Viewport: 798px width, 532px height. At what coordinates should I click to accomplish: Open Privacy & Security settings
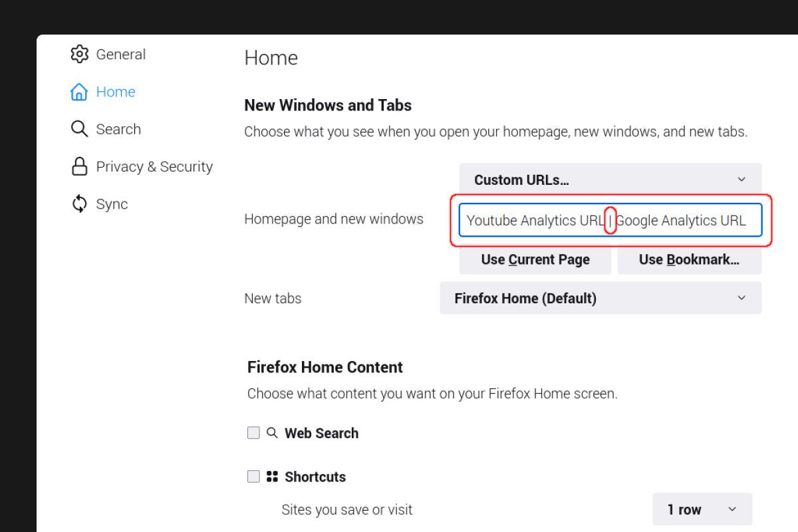tap(154, 166)
